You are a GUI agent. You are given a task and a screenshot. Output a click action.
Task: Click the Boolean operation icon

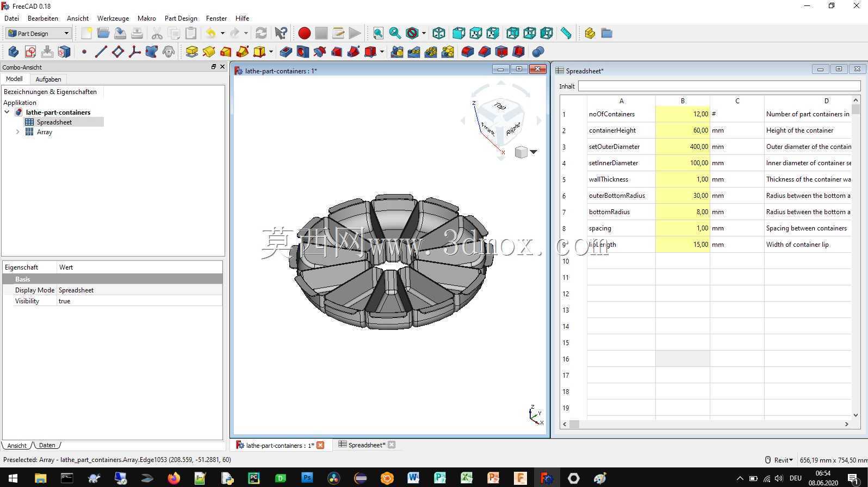click(538, 52)
